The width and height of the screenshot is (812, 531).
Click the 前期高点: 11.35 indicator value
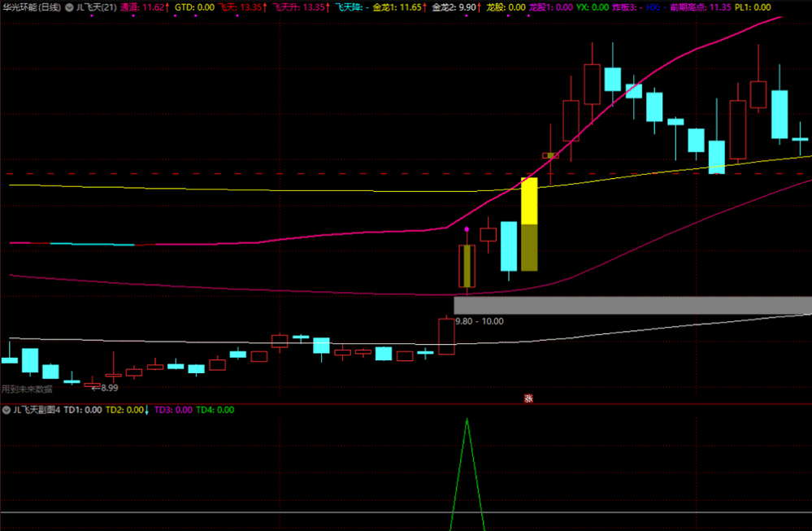coord(700,8)
